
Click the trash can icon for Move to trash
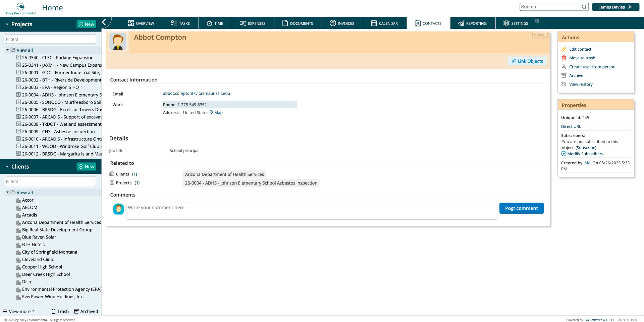(564, 58)
